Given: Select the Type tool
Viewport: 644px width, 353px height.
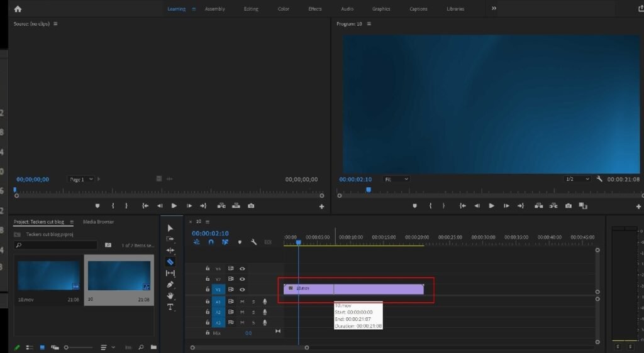Looking at the screenshot, I should click(x=170, y=307).
